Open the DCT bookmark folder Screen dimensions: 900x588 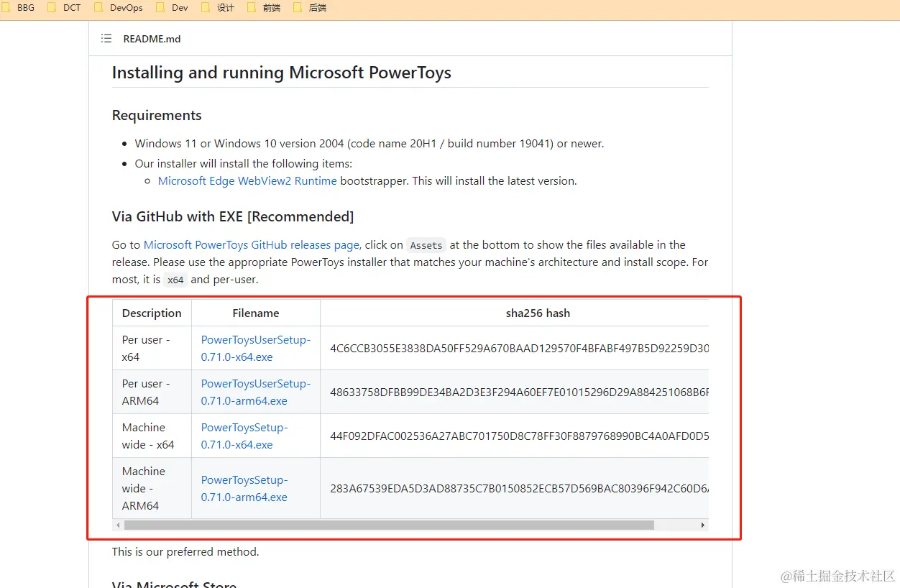coord(65,8)
